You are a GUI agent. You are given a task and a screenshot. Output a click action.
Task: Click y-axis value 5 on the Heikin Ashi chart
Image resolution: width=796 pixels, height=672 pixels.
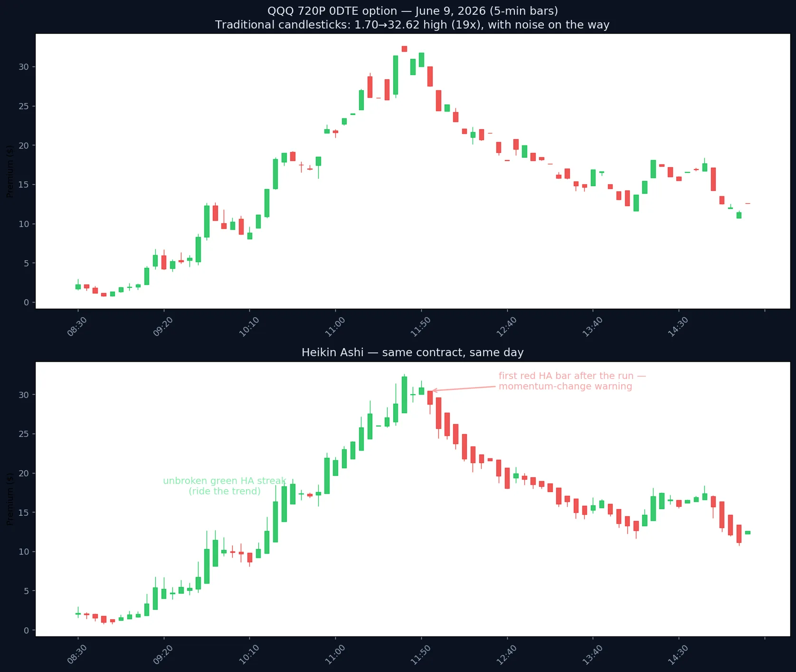27,591
